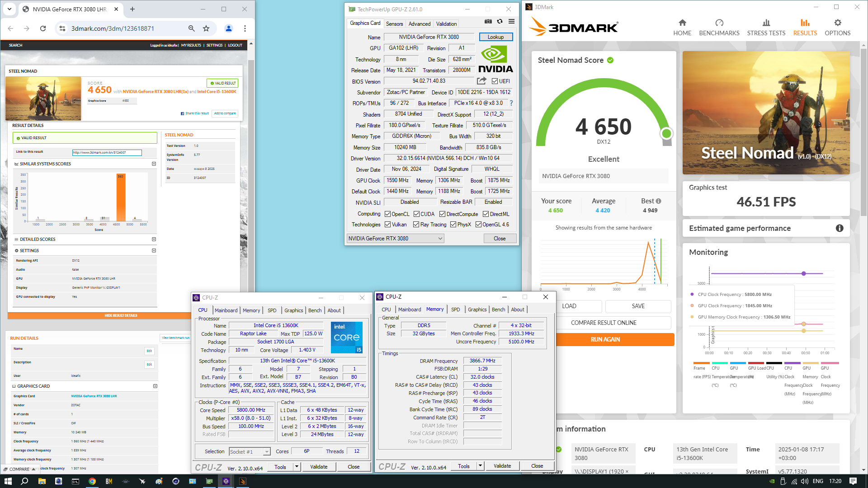This screenshot has width=868, height=488.
Task: Toggle Ray Tracing checkbox
Action: [x=416, y=225]
